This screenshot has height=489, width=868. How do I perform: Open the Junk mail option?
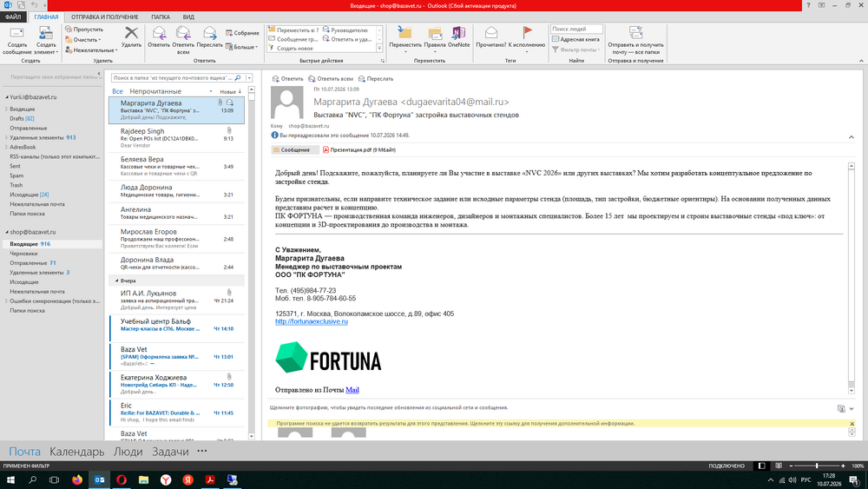[x=91, y=50]
